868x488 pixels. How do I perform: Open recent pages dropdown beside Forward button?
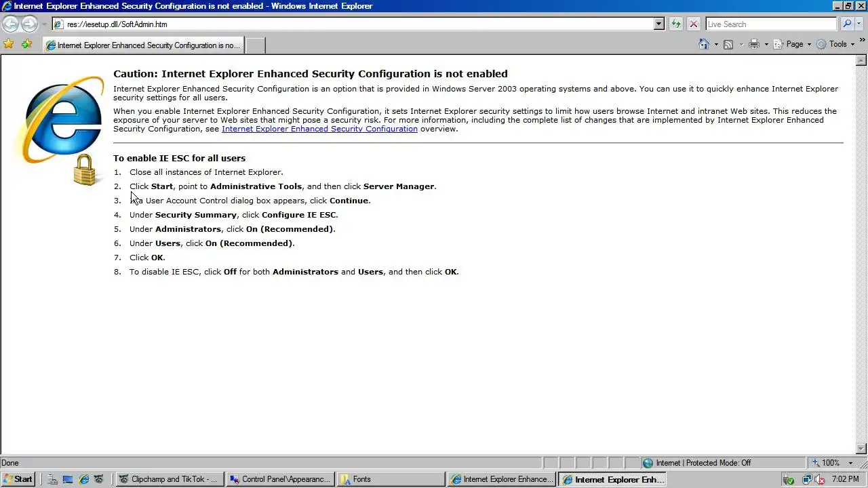tap(44, 24)
